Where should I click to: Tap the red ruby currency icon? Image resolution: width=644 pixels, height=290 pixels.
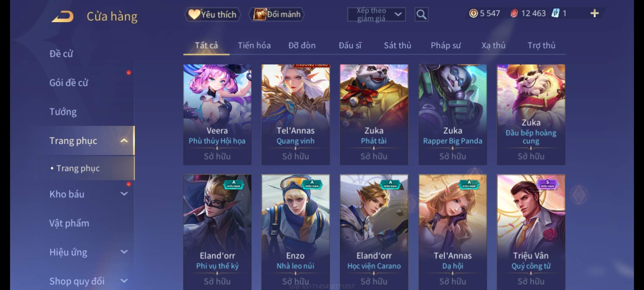[x=514, y=13]
